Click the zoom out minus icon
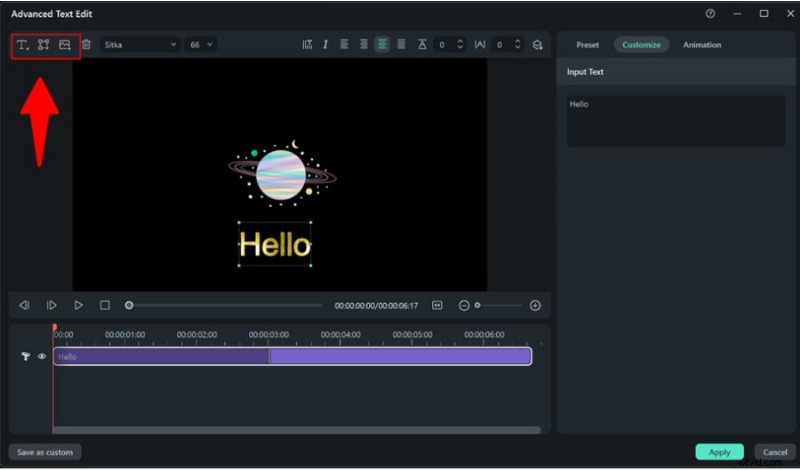The image size is (800, 471). tap(464, 305)
